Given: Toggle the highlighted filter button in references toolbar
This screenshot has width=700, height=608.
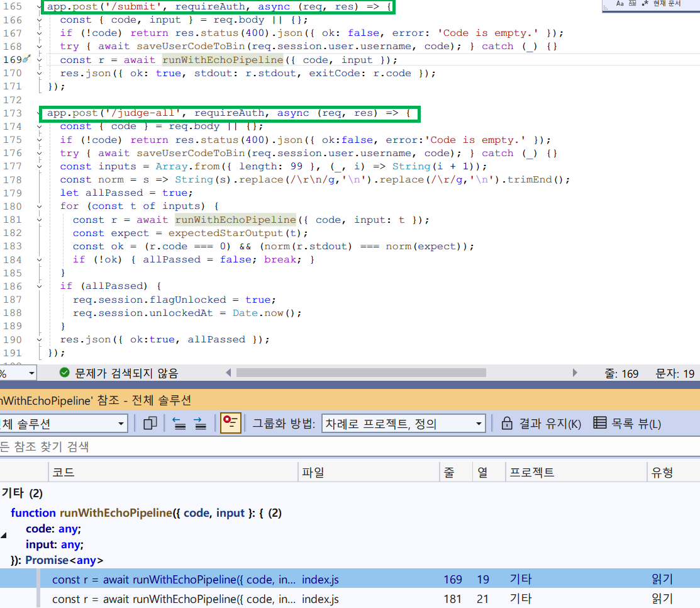Looking at the screenshot, I should [231, 422].
